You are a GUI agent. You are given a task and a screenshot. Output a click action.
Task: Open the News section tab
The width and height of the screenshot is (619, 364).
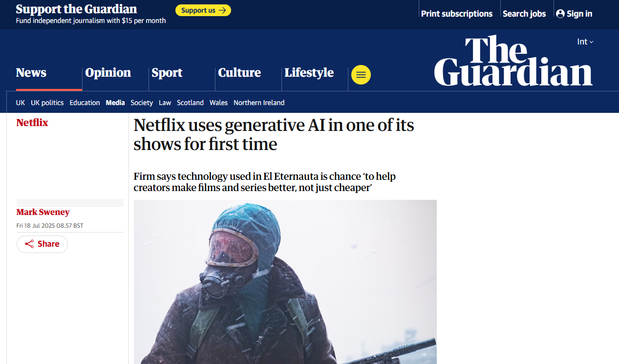[x=31, y=73]
